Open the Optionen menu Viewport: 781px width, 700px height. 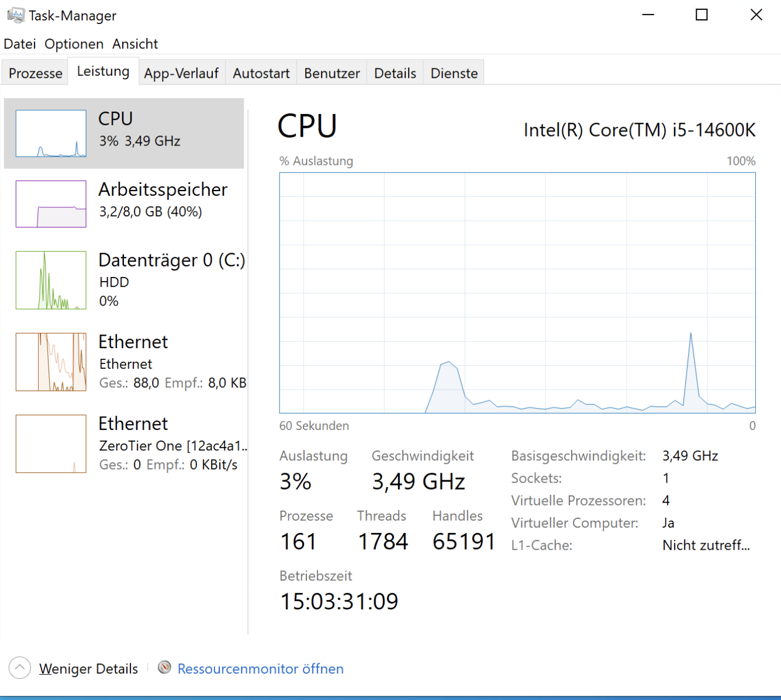click(74, 44)
